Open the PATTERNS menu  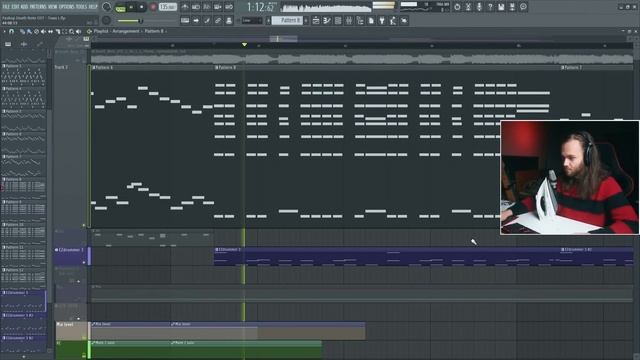coord(38,7)
